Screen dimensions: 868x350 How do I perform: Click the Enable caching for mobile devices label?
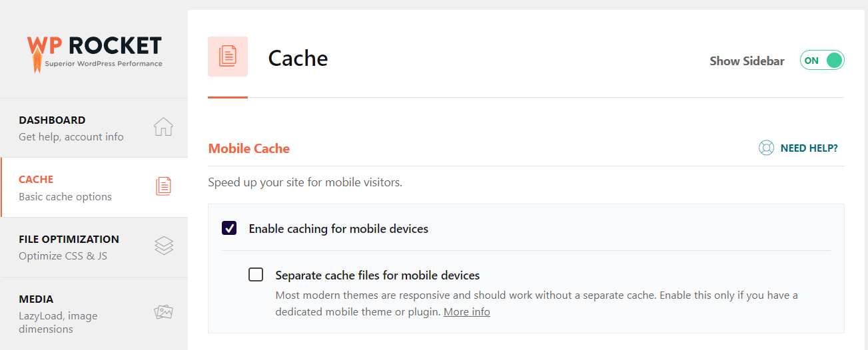(338, 229)
